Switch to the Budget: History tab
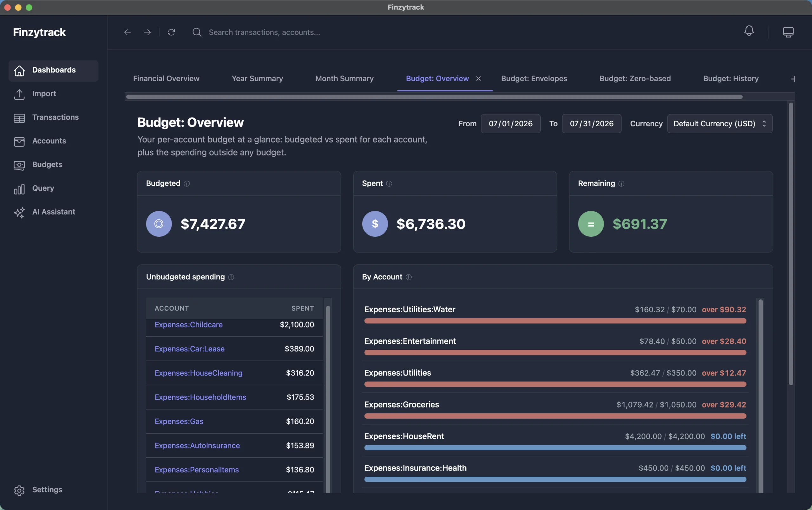 click(x=730, y=78)
